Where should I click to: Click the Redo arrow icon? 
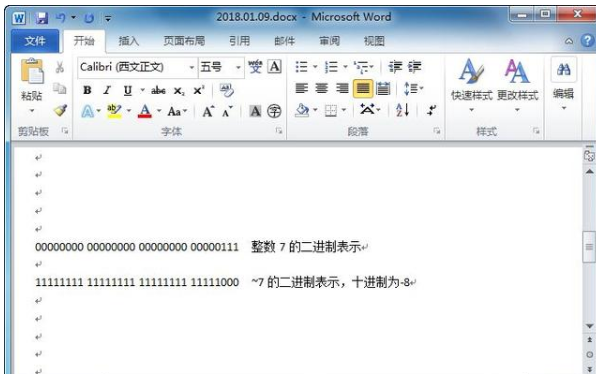(x=89, y=18)
